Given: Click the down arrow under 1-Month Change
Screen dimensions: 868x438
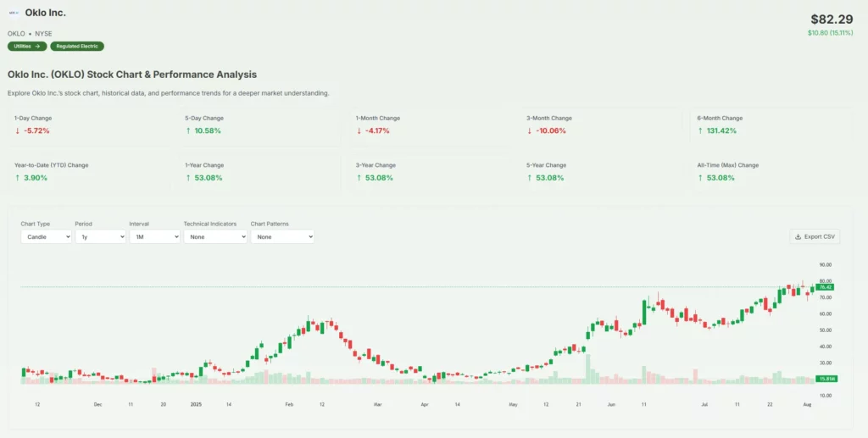Looking at the screenshot, I should 359,130.
